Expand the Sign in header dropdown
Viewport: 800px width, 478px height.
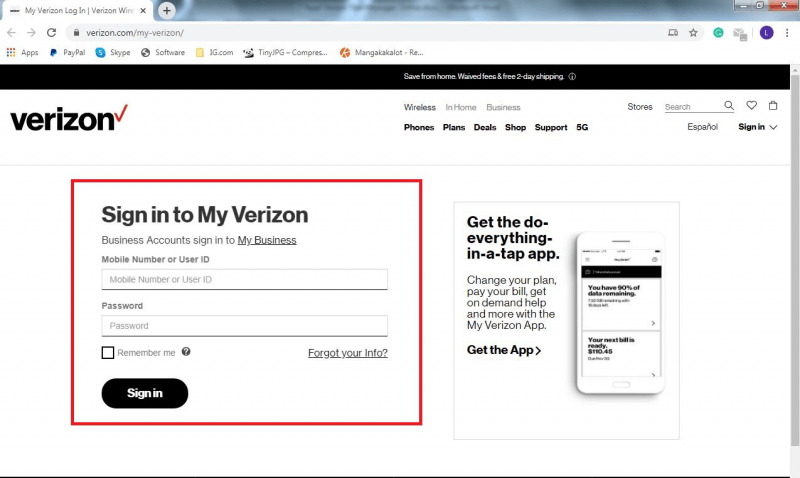tap(758, 127)
